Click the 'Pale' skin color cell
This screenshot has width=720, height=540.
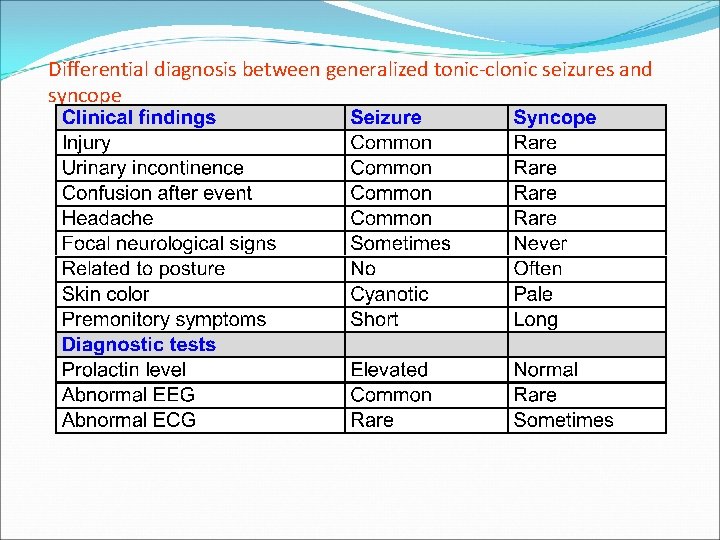pos(533,294)
